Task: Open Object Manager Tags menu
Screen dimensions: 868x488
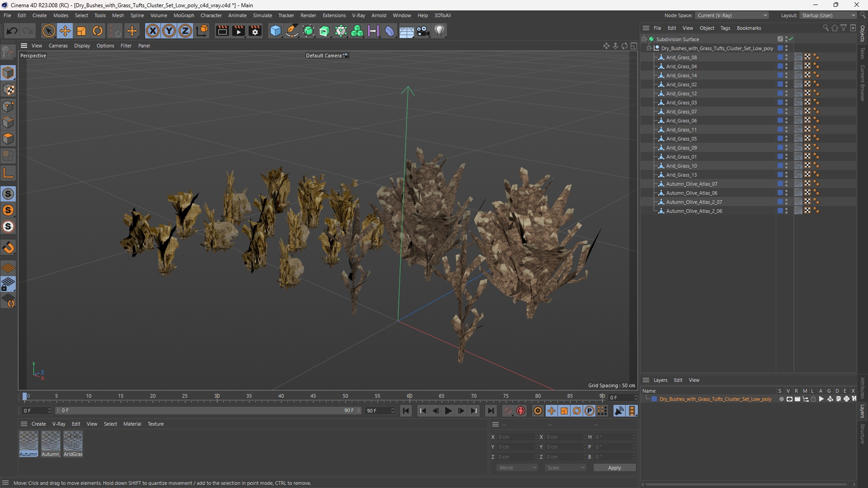Action: 725,28
